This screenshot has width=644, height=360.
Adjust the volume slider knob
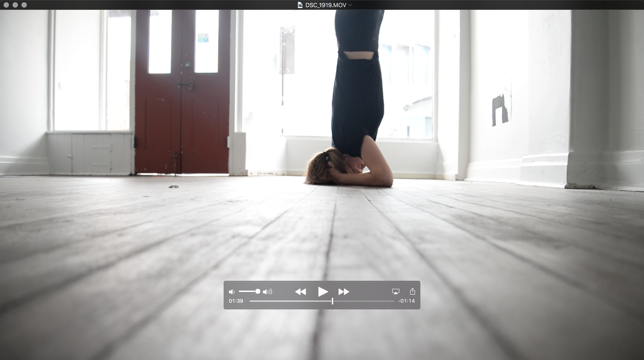point(258,291)
